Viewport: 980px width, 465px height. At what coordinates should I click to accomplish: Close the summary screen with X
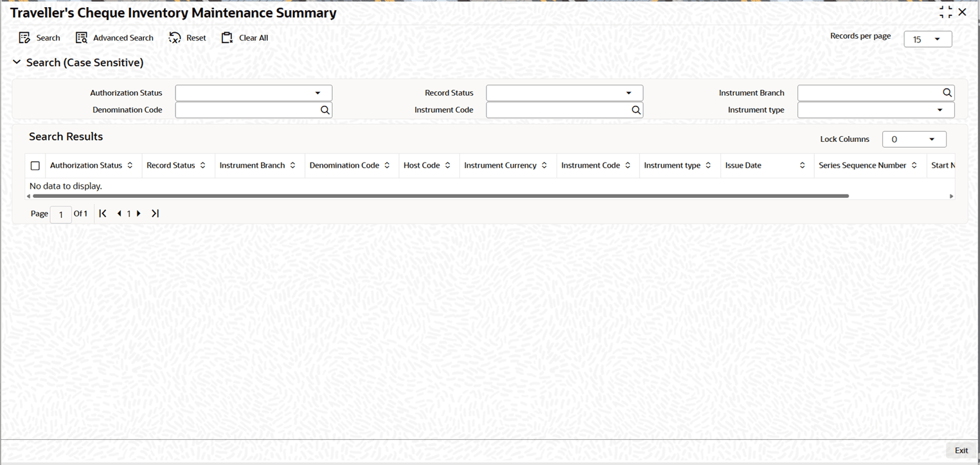[x=962, y=12]
